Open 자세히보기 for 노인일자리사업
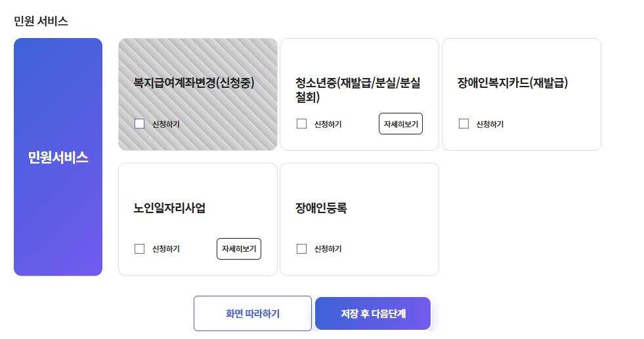This screenshot has height=339, width=644. (238, 249)
